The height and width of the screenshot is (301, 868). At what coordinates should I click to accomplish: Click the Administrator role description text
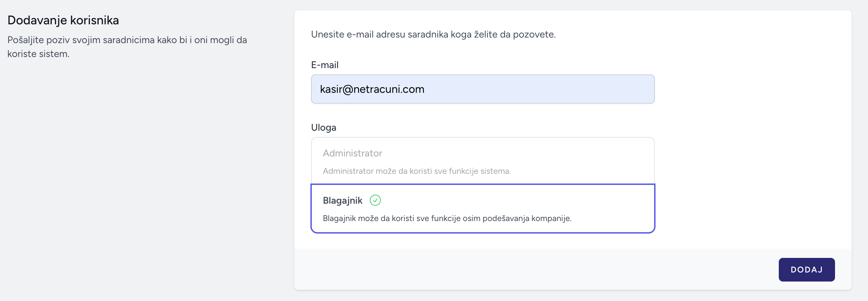click(x=417, y=171)
